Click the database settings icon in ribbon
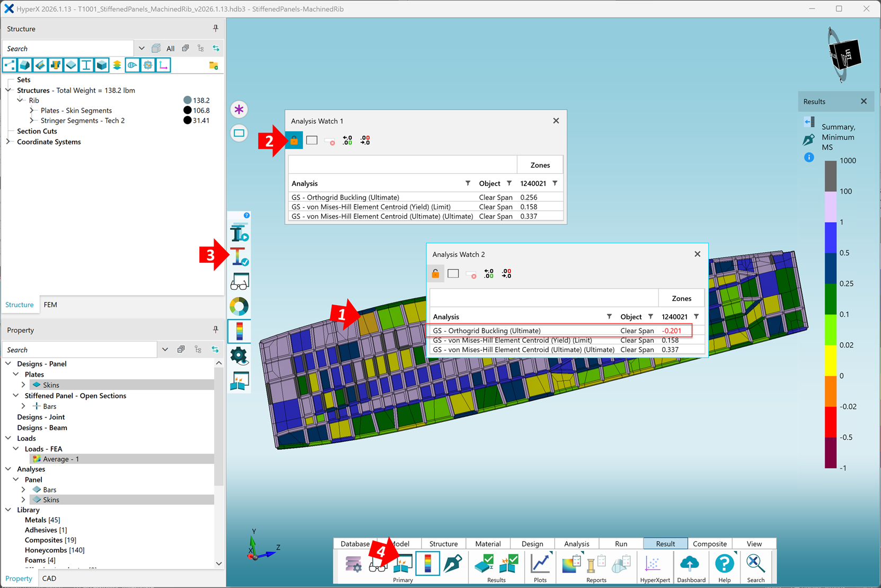Screen dimensions: 881x588 point(353,564)
